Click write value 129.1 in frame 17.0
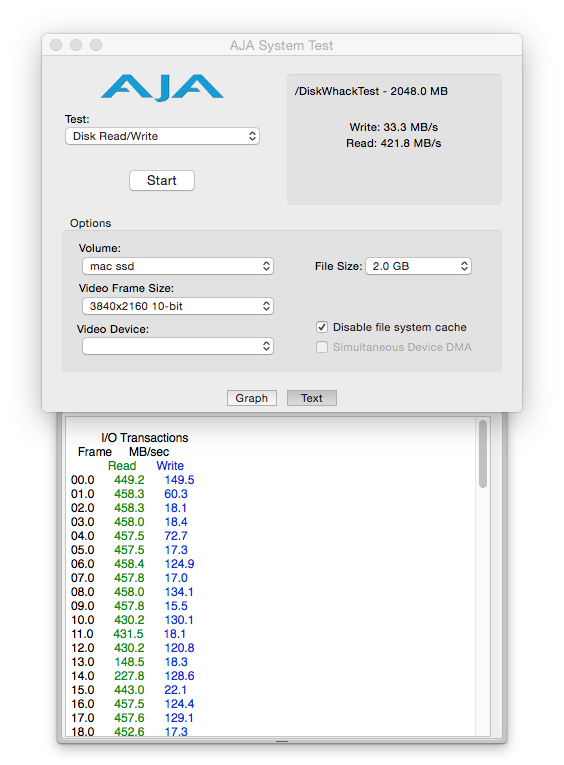This screenshot has height=765, width=564. (179, 718)
